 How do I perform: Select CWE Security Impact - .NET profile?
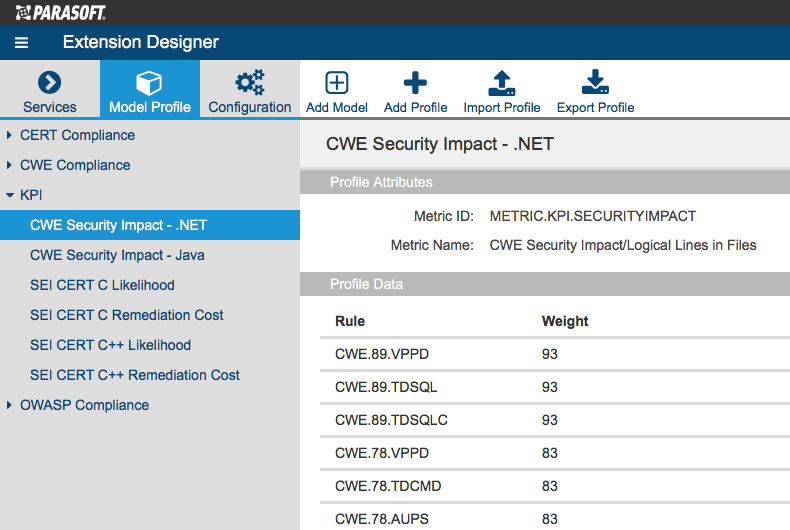[150, 225]
